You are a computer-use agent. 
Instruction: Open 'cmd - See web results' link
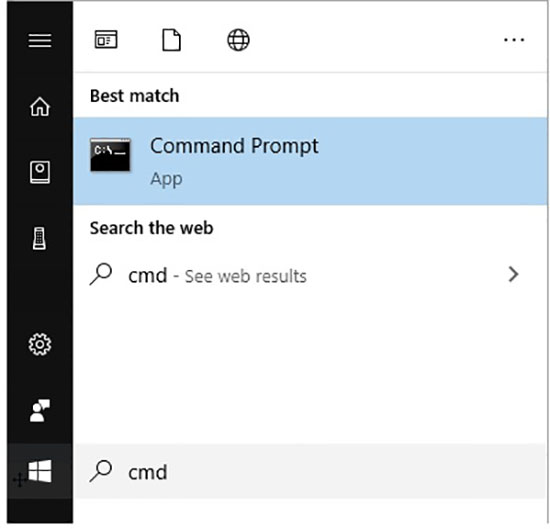[x=217, y=276]
